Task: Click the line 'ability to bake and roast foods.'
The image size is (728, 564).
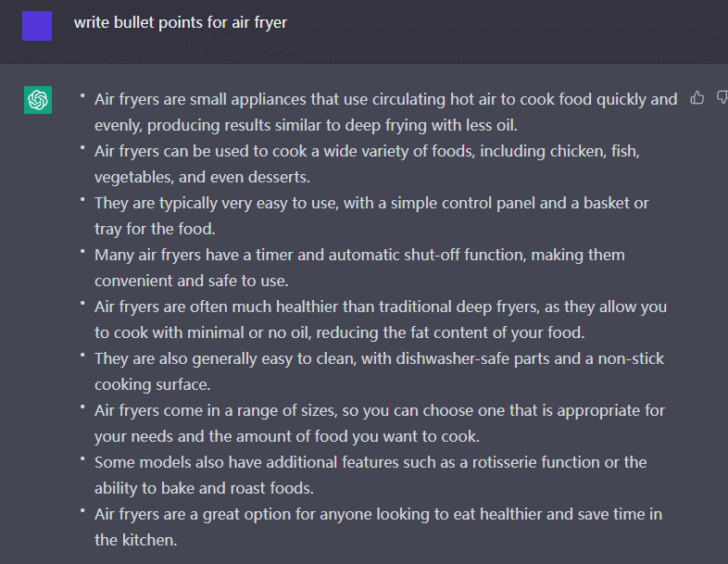Action: point(205,488)
